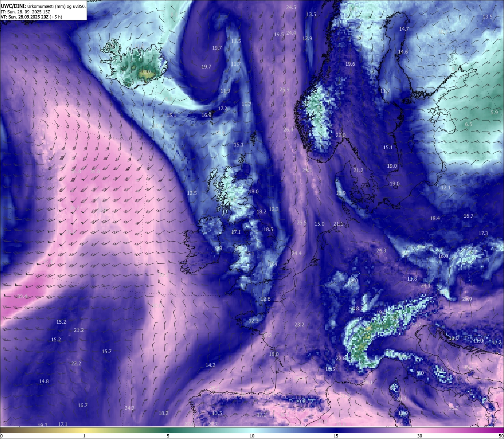This screenshot has height=439, width=504.
Task: Click the 6.5 value over the Baltics
Action: (x=469, y=124)
